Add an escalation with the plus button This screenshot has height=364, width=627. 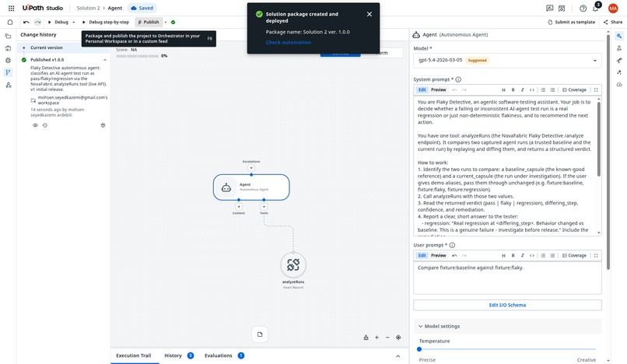[251, 168]
